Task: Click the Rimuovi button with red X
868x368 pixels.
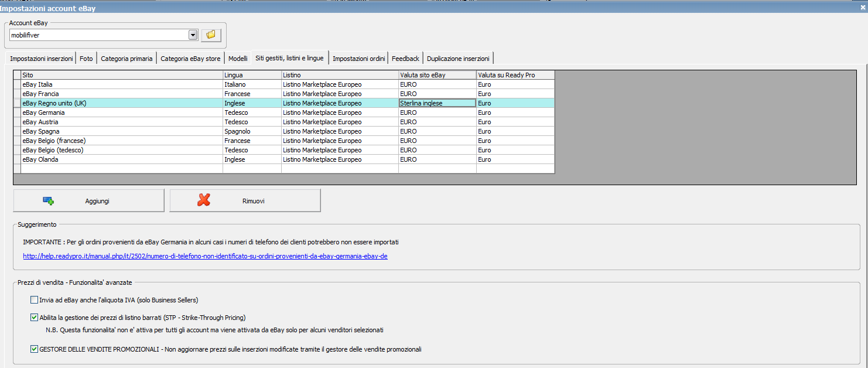Action: 245,200
